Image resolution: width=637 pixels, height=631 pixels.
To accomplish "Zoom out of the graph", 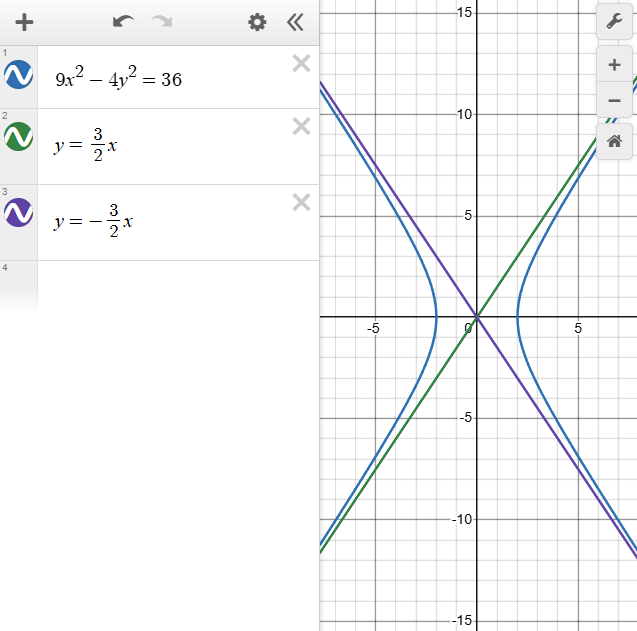I will coord(614,101).
